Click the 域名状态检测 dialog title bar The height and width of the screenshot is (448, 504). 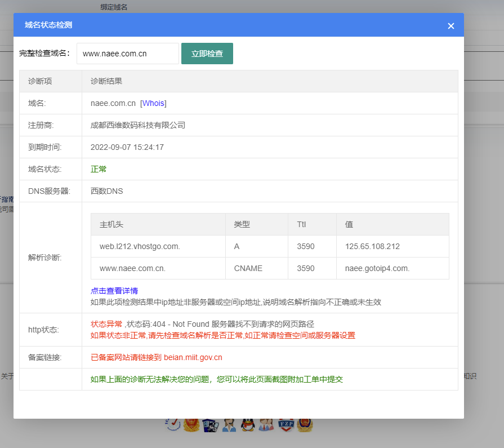(x=225, y=25)
